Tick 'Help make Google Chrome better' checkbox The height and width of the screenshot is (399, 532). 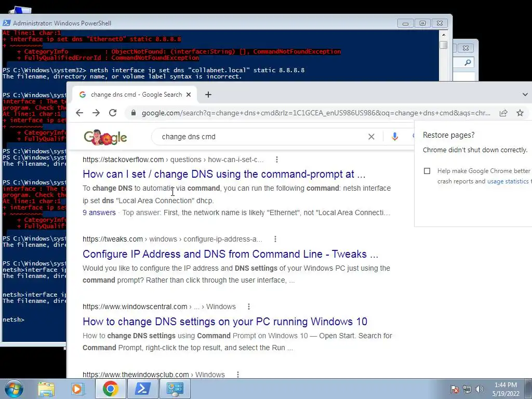point(427,171)
